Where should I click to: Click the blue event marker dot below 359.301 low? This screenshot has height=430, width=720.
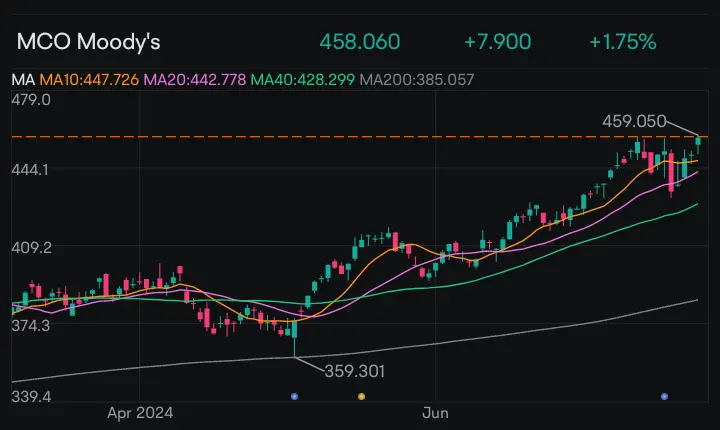click(x=294, y=396)
